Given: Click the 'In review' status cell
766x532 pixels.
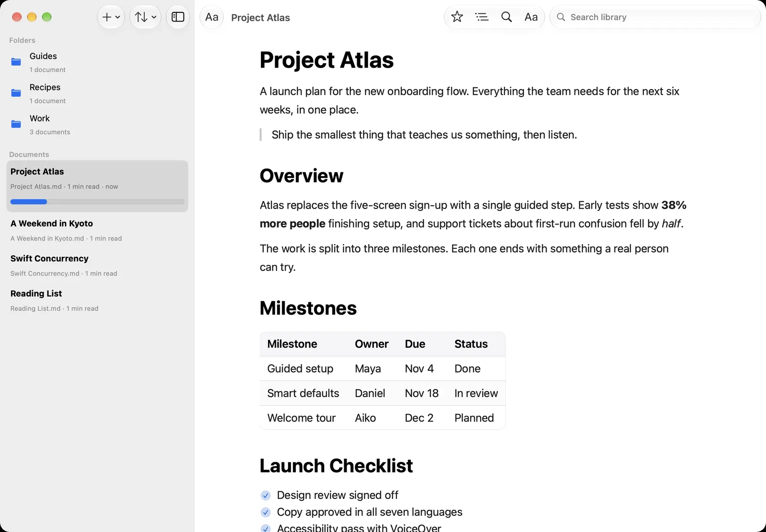Looking at the screenshot, I should (x=476, y=393).
